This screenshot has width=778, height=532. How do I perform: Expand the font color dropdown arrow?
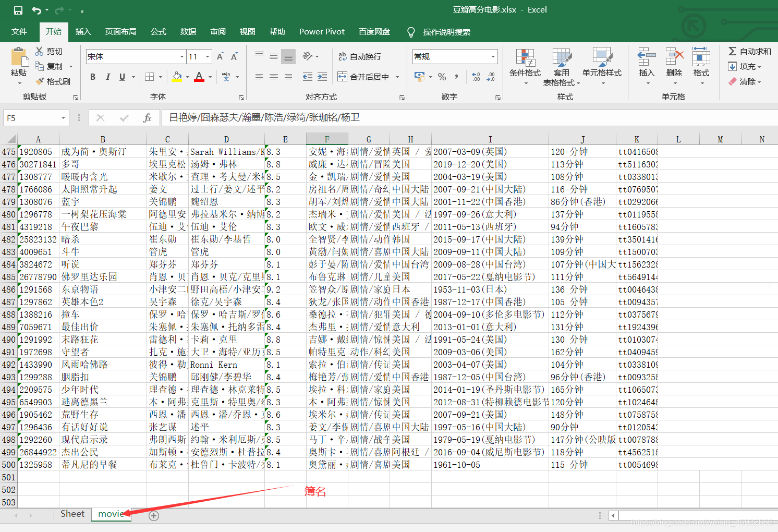tap(210, 77)
